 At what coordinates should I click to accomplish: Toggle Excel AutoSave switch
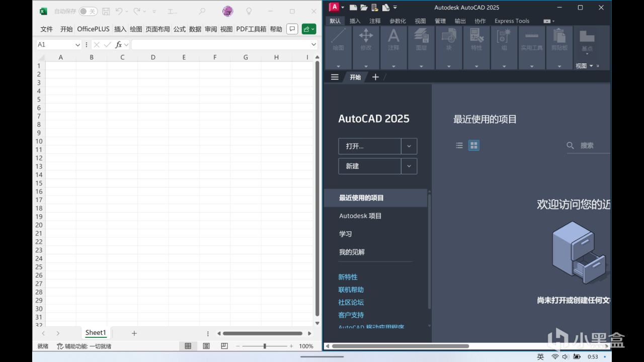pyautogui.click(x=88, y=11)
